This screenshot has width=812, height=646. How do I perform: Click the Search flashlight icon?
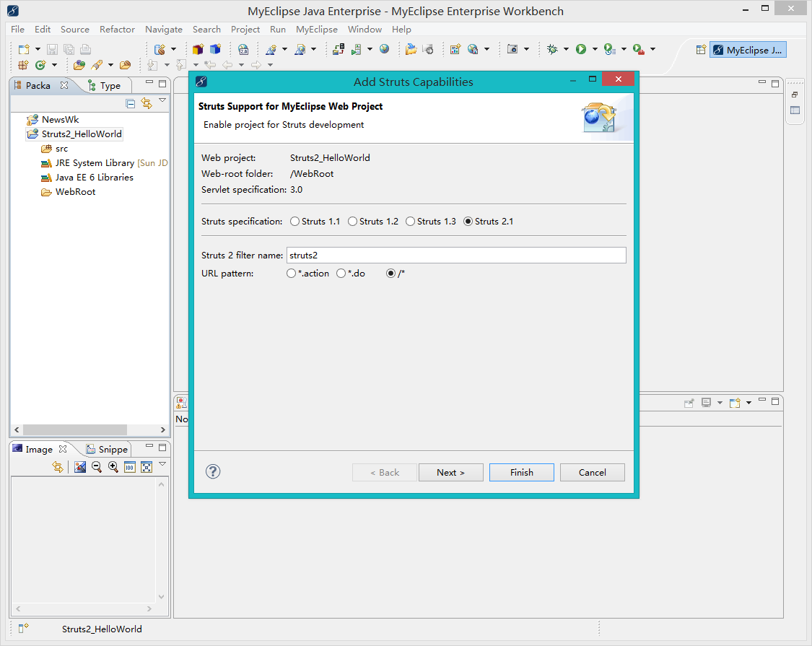[x=96, y=65]
